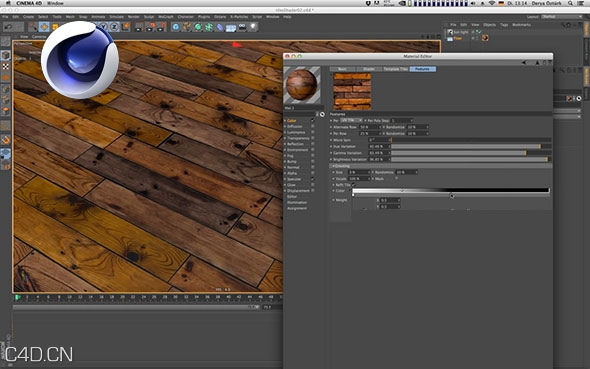Viewport: 590px width, 369px height.
Task: Toggle the Color channel checkbox
Action: [312, 120]
